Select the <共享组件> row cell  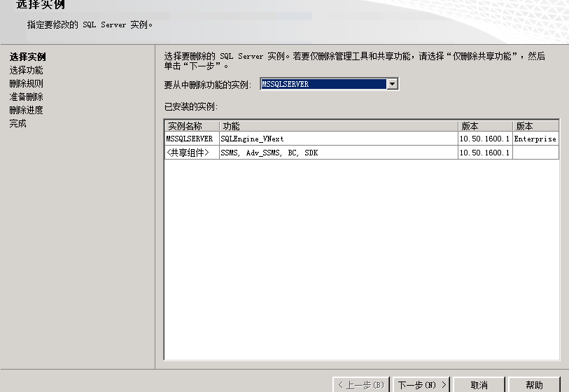click(192, 153)
